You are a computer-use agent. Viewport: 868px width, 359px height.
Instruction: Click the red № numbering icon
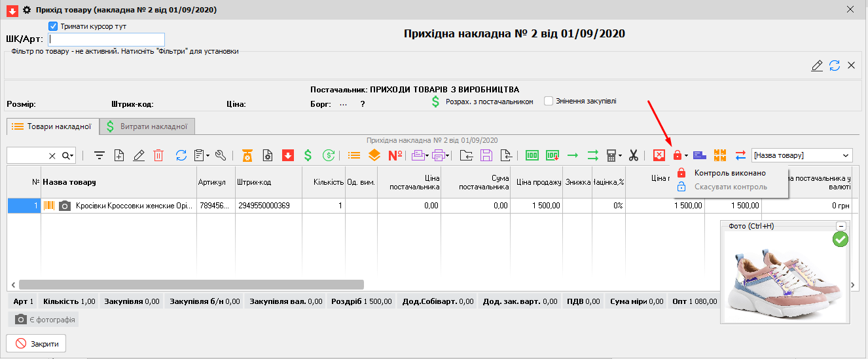point(395,155)
